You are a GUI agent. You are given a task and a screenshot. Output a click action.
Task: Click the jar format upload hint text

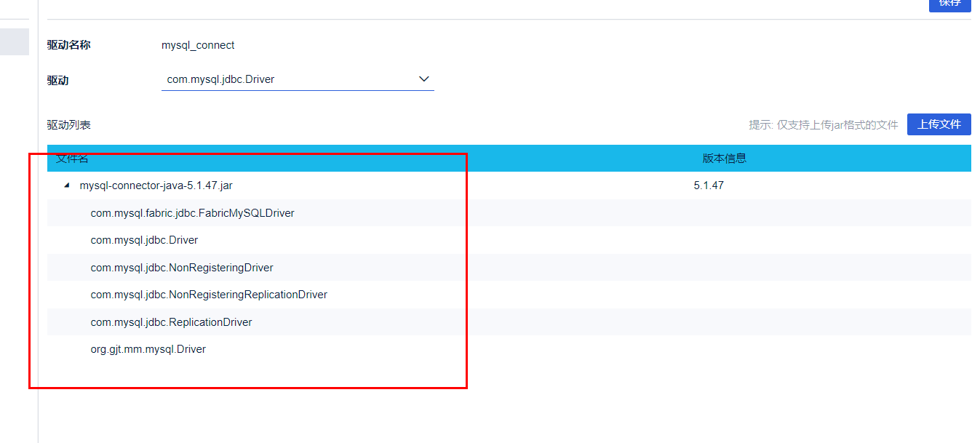click(x=824, y=125)
